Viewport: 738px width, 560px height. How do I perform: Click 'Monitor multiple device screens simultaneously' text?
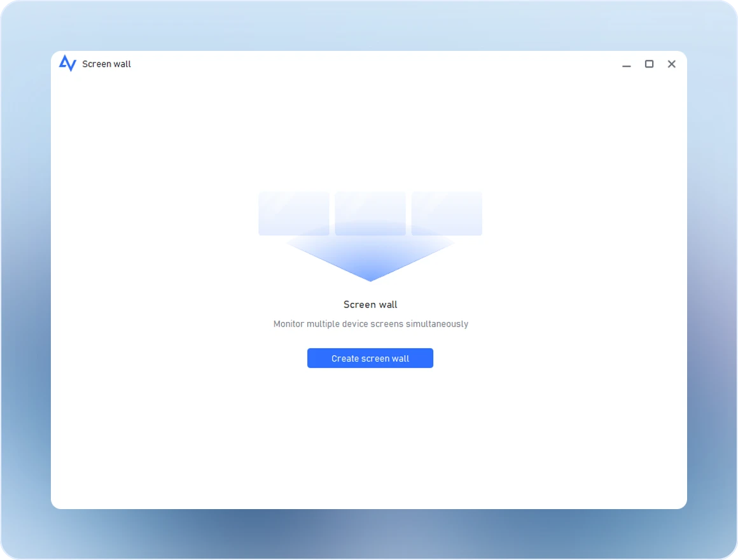click(370, 324)
